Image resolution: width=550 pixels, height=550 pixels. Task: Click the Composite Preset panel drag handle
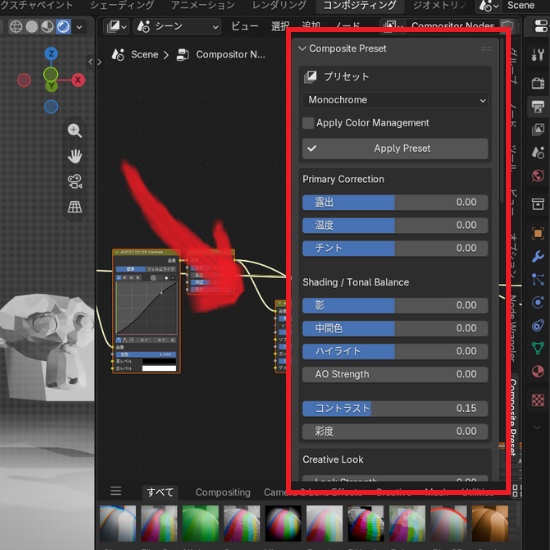(486, 48)
